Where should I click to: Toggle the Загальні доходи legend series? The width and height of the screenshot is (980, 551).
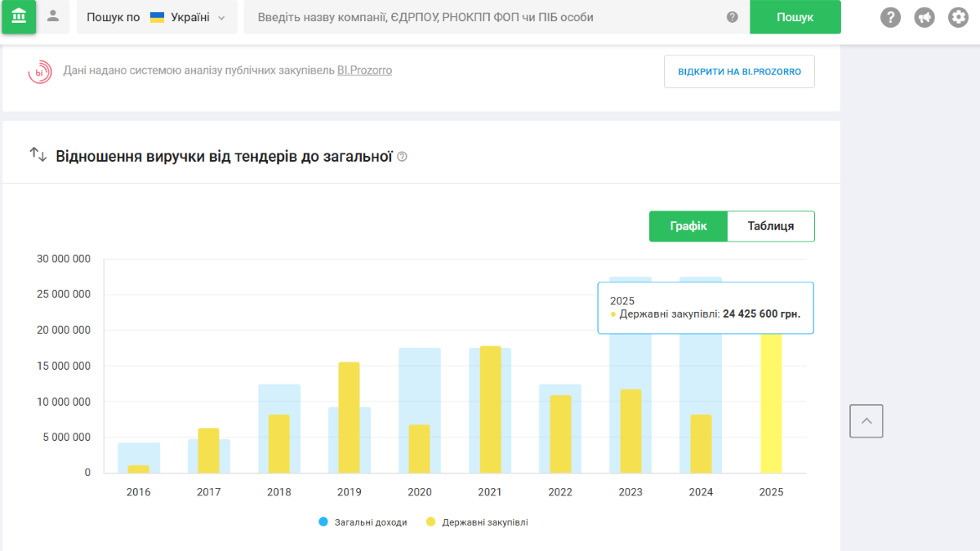pyautogui.click(x=363, y=522)
